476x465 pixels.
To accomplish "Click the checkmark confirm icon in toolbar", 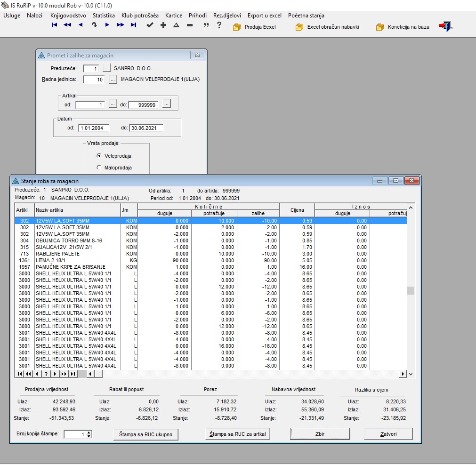I will pyautogui.click(x=150, y=25).
